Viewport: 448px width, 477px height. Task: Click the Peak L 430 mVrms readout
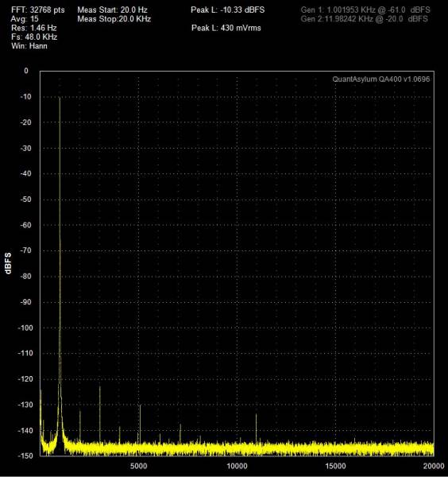coord(226,28)
